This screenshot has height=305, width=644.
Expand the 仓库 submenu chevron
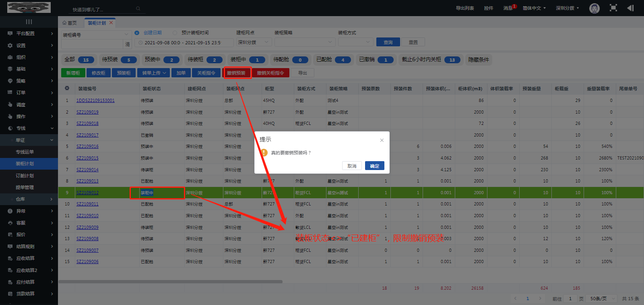point(52,199)
